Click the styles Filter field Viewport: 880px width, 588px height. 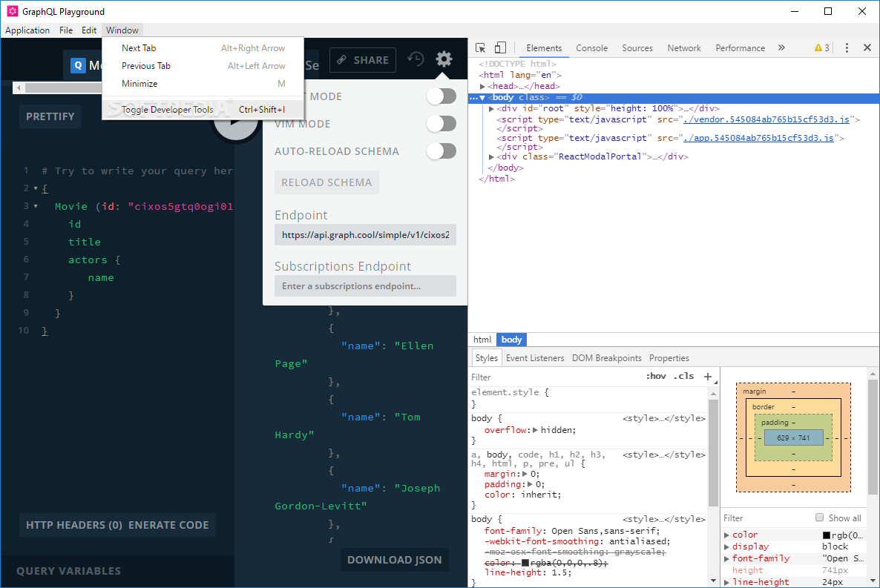coord(556,377)
